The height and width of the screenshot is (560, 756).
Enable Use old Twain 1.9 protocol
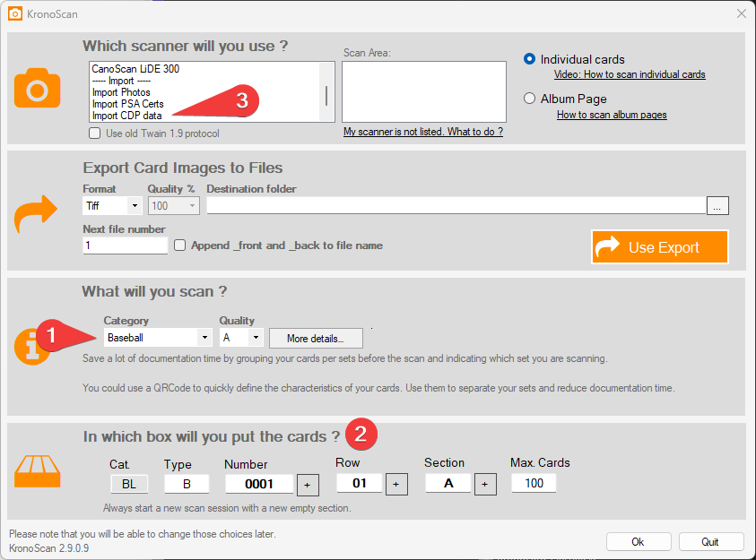point(95,134)
